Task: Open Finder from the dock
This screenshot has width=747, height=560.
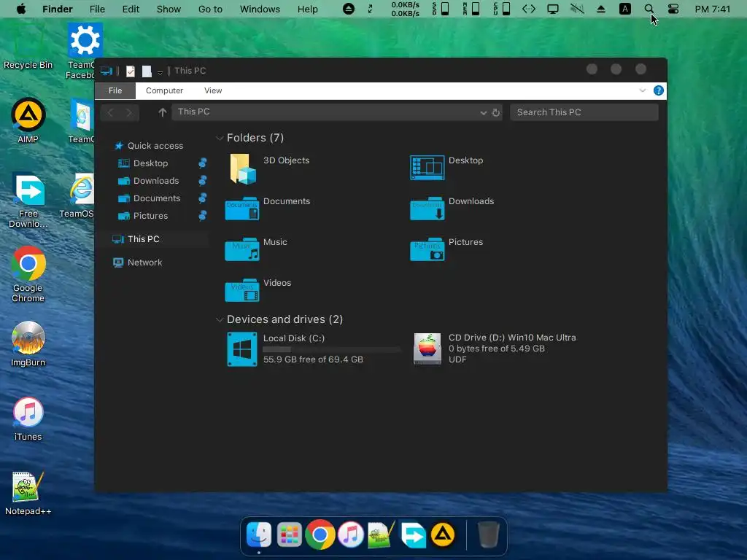Action: point(259,534)
